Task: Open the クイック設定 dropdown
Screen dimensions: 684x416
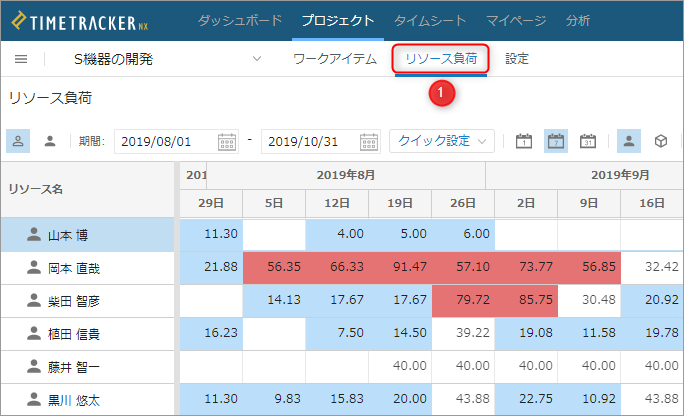Action: (x=442, y=141)
